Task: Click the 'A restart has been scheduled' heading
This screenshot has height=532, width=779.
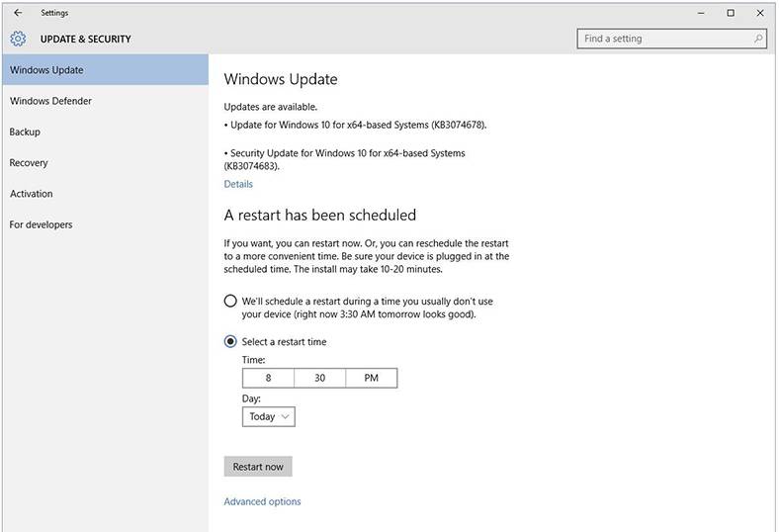Action: tap(320, 216)
